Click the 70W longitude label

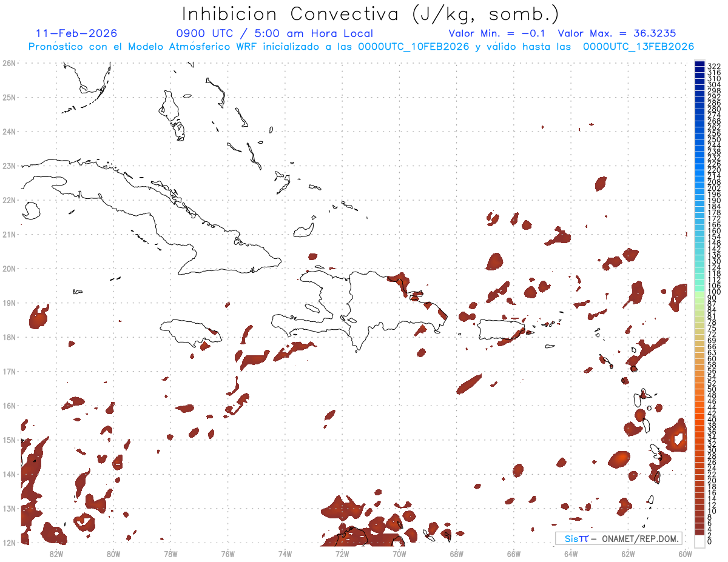click(x=399, y=553)
